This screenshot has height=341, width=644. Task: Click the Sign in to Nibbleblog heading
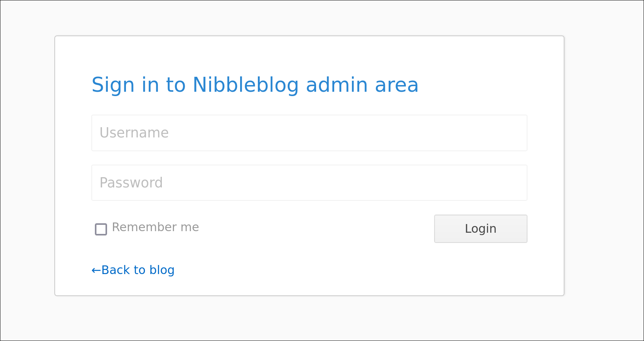click(255, 84)
